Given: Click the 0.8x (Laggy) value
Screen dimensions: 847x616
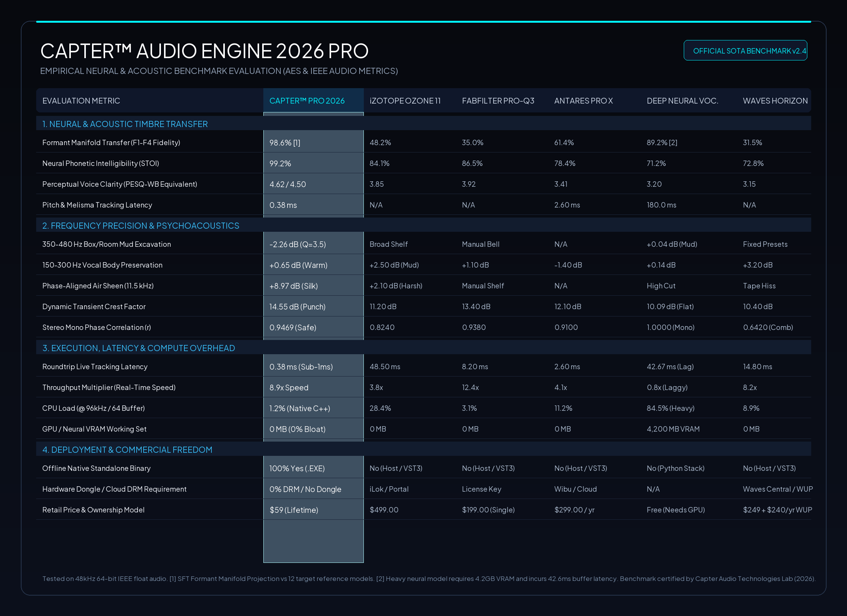Looking at the screenshot, I should 667,387.
